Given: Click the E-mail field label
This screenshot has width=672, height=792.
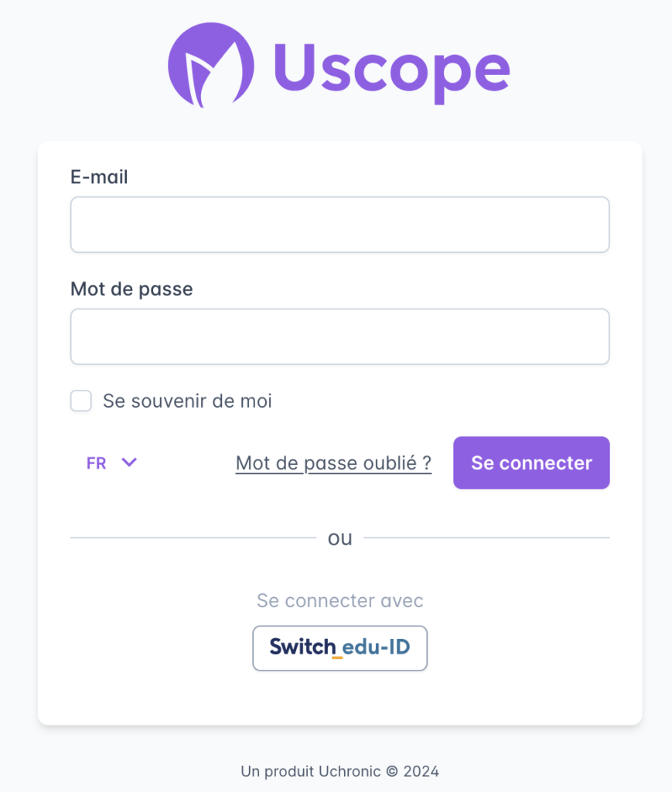Looking at the screenshot, I should point(99,177).
